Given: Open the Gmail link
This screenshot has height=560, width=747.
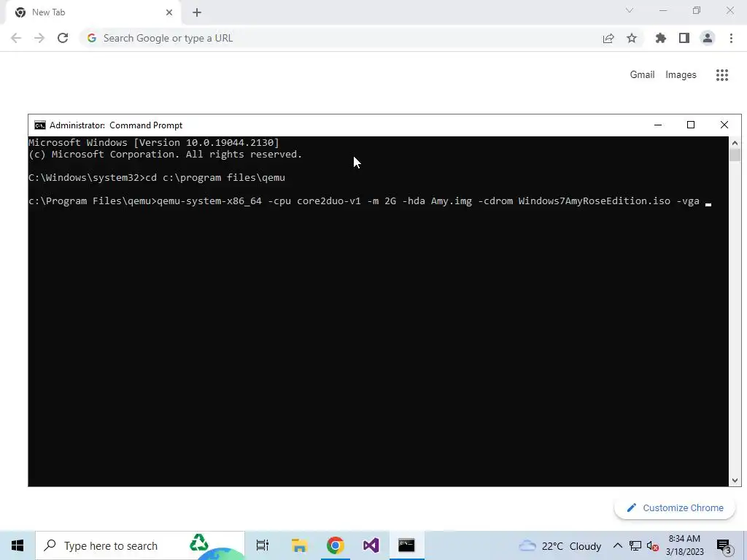Looking at the screenshot, I should [x=642, y=75].
